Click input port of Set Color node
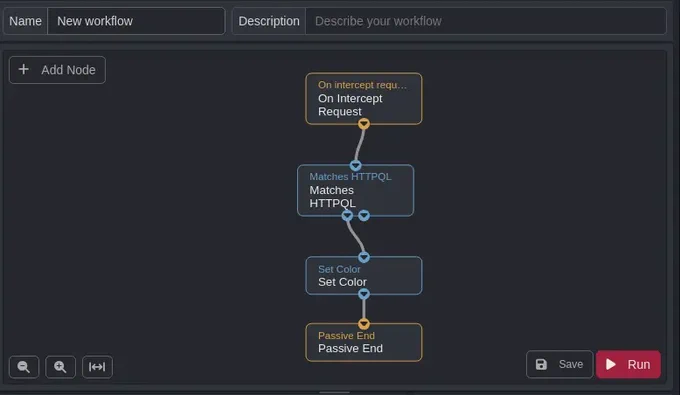680x395 pixels. pyautogui.click(x=364, y=257)
